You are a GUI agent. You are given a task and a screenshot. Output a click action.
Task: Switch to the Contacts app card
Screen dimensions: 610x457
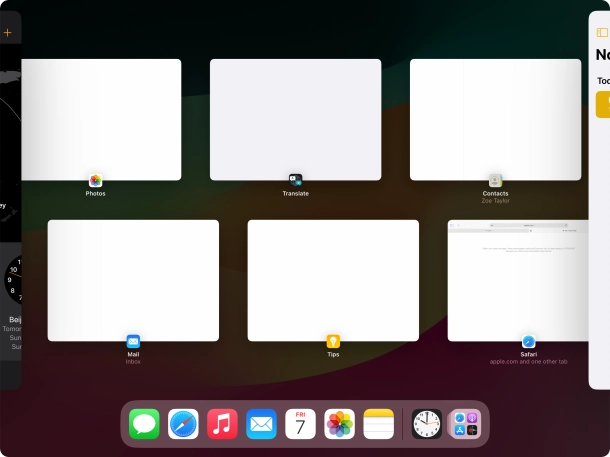pyautogui.click(x=496, y=119)
